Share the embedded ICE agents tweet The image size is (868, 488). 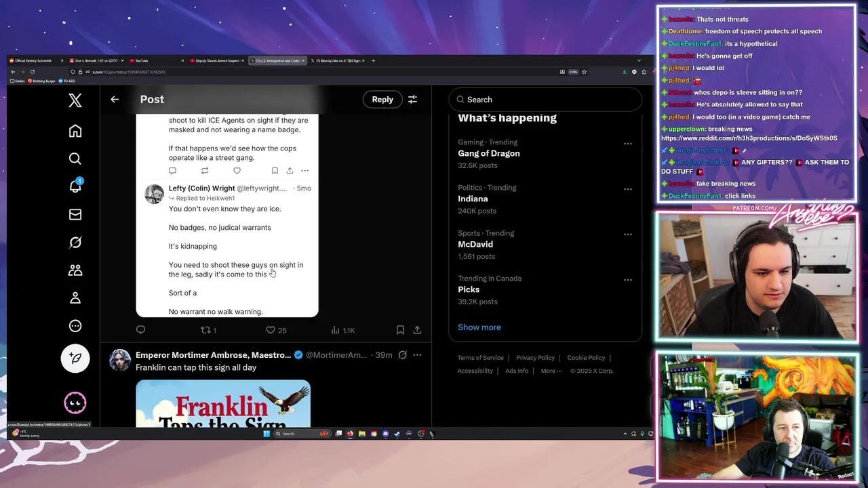click(290, 171)
